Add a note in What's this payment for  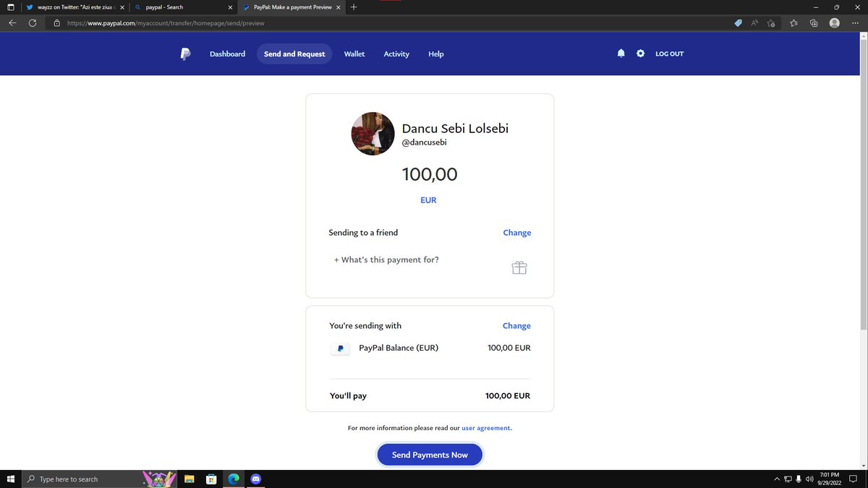coord(386,260)
